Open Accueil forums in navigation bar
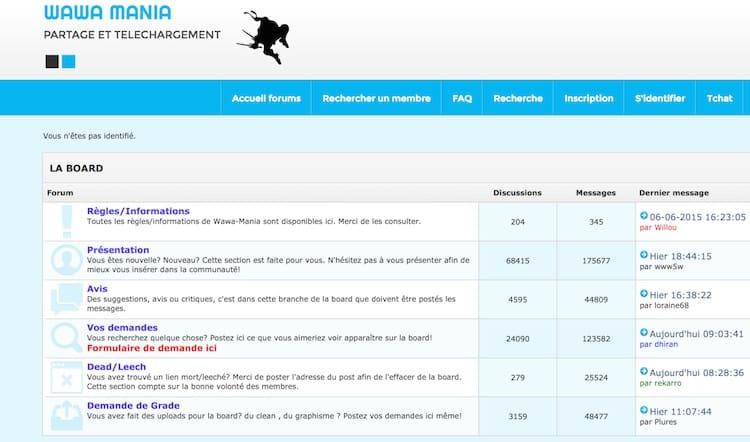 click(266, 98)
